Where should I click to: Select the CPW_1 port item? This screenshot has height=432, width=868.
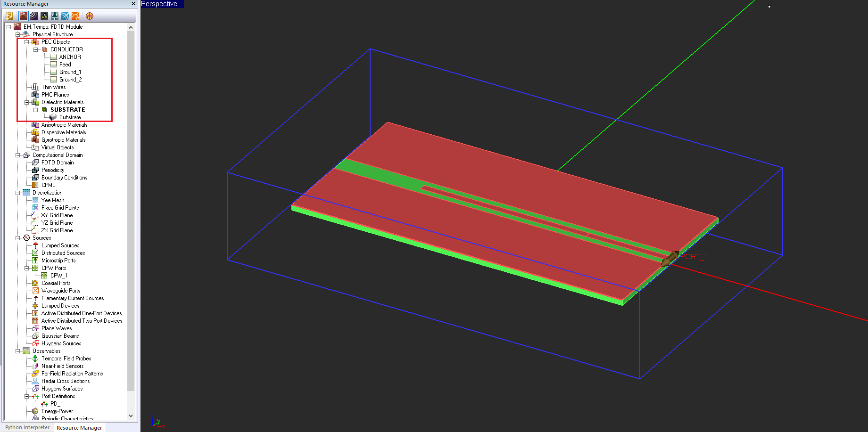(59, 276)
